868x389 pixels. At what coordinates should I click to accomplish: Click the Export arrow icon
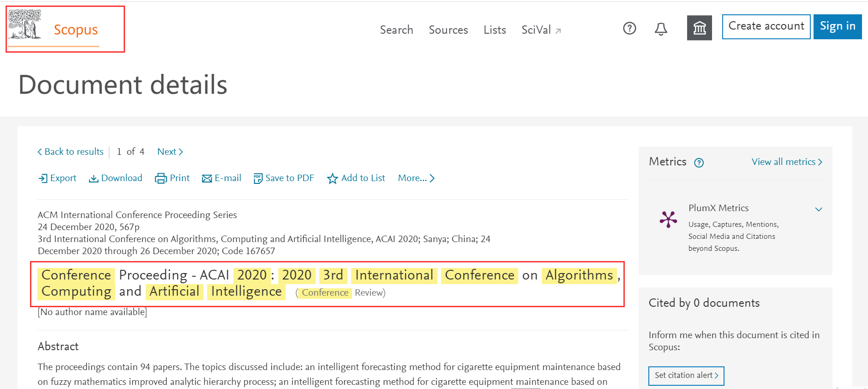point(43,178)
